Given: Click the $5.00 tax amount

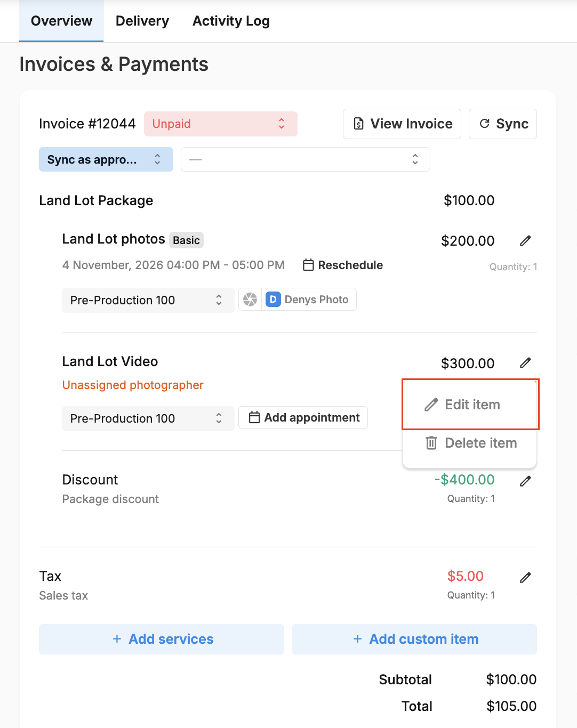Looking at the screenshot, I should coord(466,576).
